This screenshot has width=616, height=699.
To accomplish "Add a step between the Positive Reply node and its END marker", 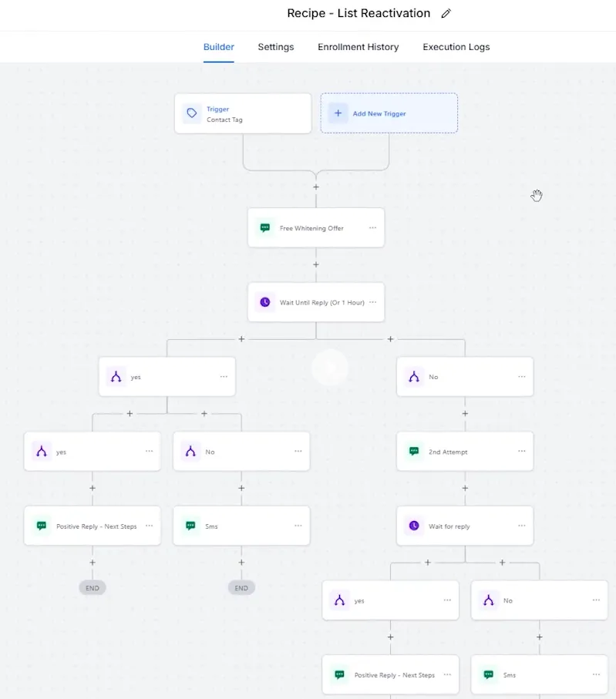I will [x=93, y=563].
